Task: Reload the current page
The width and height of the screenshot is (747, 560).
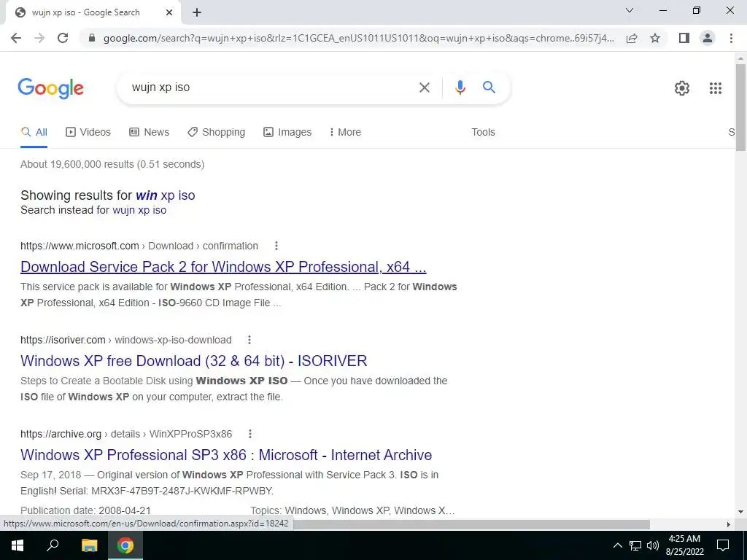Action: coord(63,38)
